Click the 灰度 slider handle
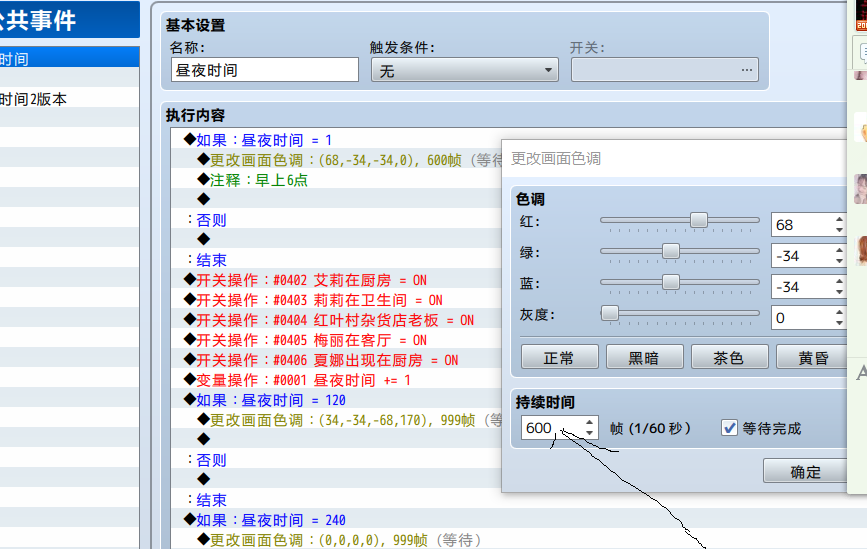 610,313
